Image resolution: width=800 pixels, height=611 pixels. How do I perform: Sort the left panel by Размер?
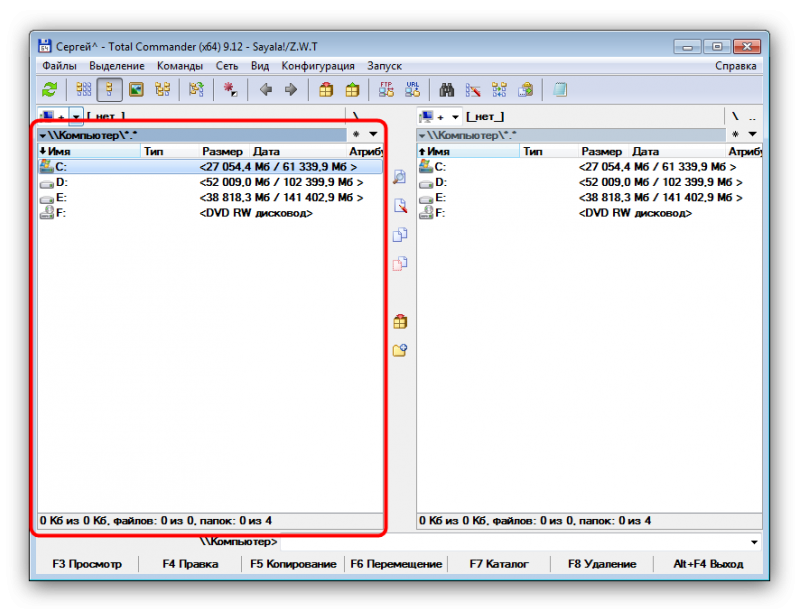pyautogui.click(x=224, y=151)
